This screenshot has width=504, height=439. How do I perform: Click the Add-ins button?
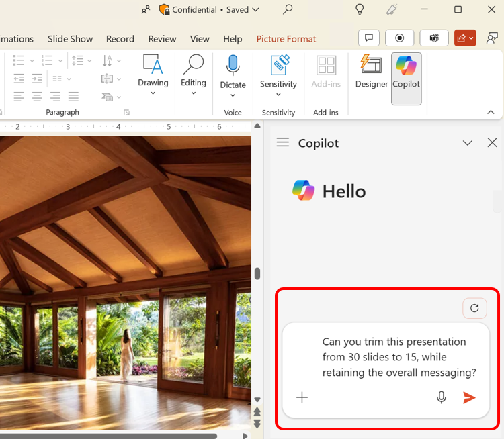[x=326, y=71]
